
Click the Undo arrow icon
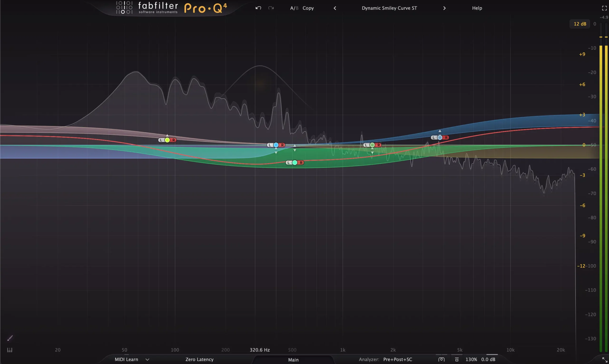pos(258,8)
